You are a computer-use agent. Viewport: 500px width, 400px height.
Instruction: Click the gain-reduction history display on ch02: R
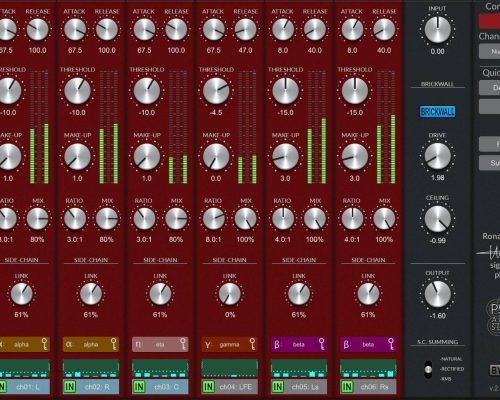click(91, 368)
